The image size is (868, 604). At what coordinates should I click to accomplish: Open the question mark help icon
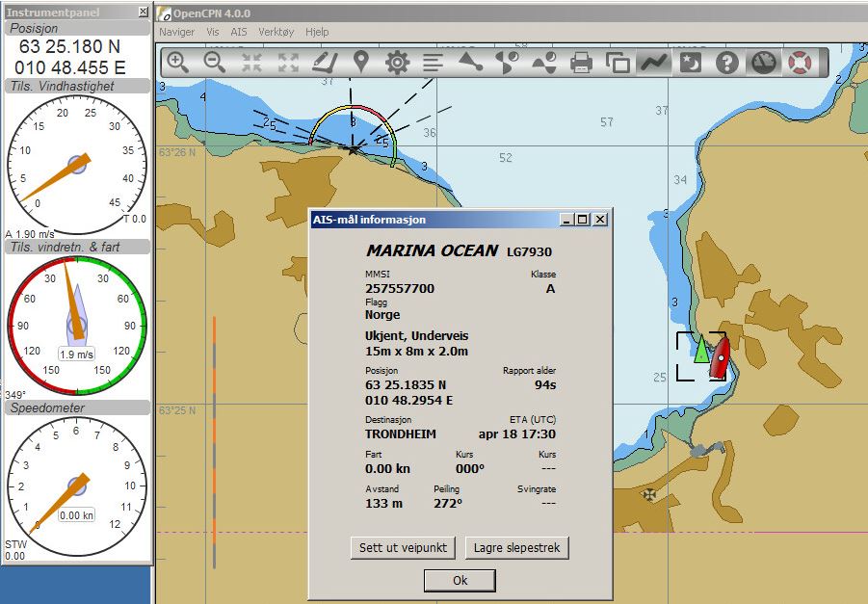coord(726,62)
